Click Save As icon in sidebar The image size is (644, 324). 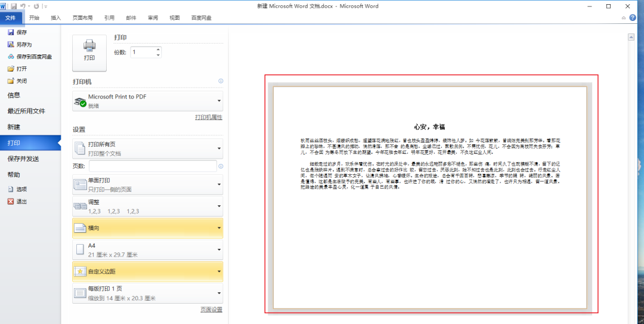coord(11,45)
